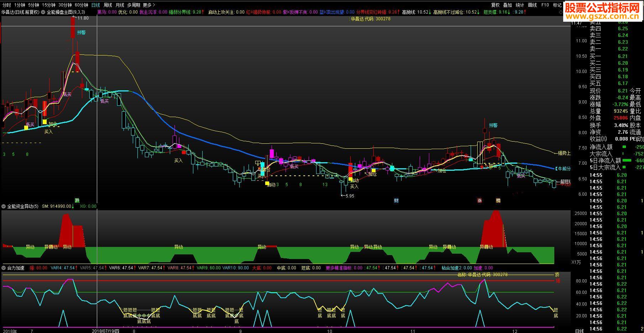Open the 画线 drawing tools
644x333 pixels.
pos(532,5)
